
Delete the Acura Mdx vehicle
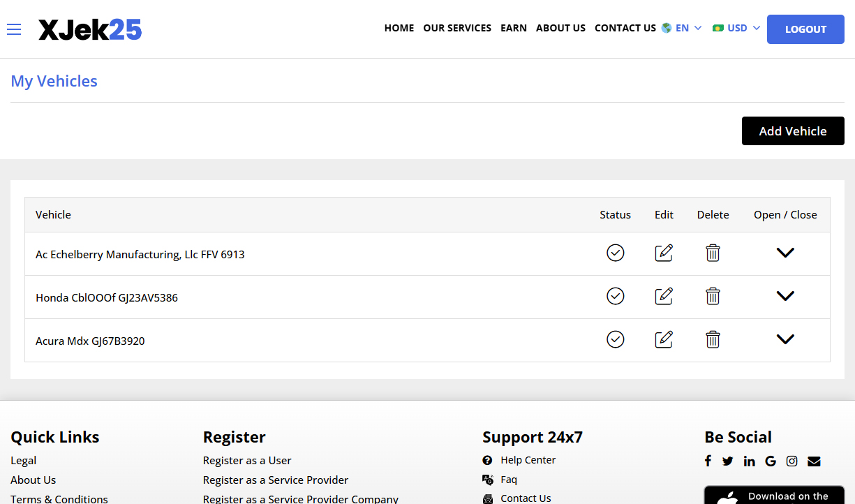[713, 339]
